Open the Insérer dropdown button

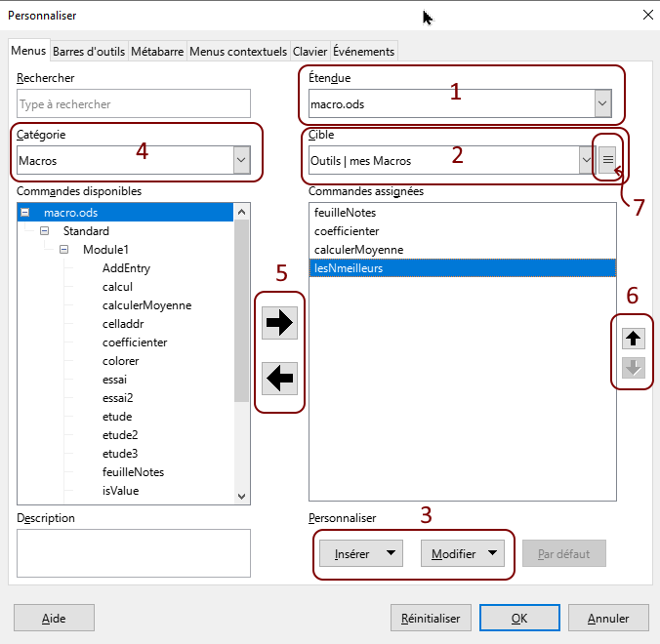(x=360, y=553)
